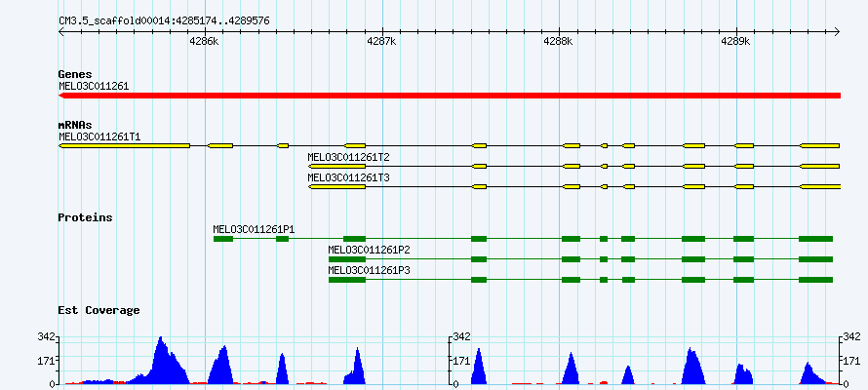Click the first green block of MELO3C011261P1
Viewport: 868px width, 390px height.
[x=223, y=239]
